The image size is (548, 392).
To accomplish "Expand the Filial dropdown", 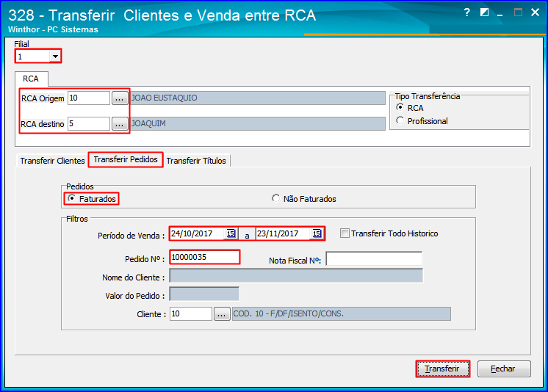I will (55, 56).
